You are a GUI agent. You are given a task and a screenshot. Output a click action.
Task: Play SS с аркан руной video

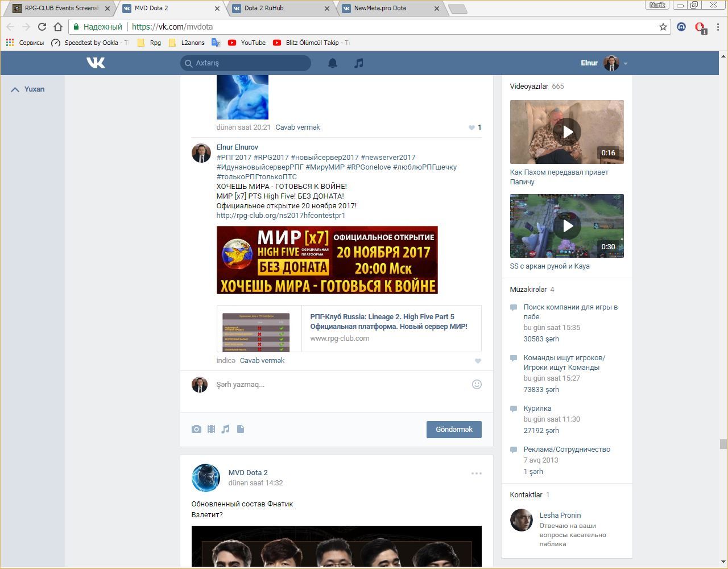567,226
